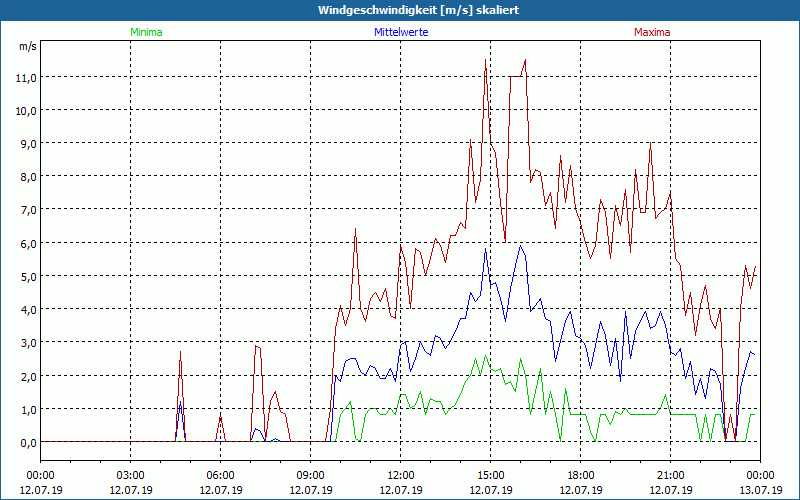Image resolution: width=800 pixels, height=500 pixels.
Task: Click the 9,0 y-axis value
Action: tap(29, 144)
